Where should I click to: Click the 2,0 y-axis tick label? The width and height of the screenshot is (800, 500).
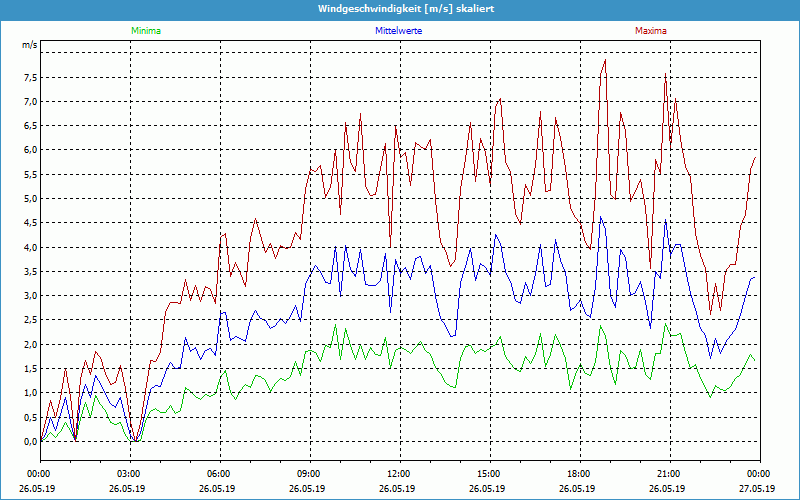pos(29,344)
